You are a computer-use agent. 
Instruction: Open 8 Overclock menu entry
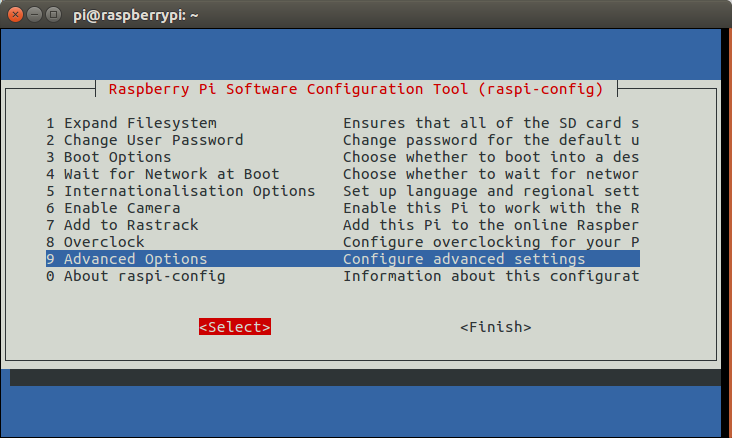[x=95, y=242]
